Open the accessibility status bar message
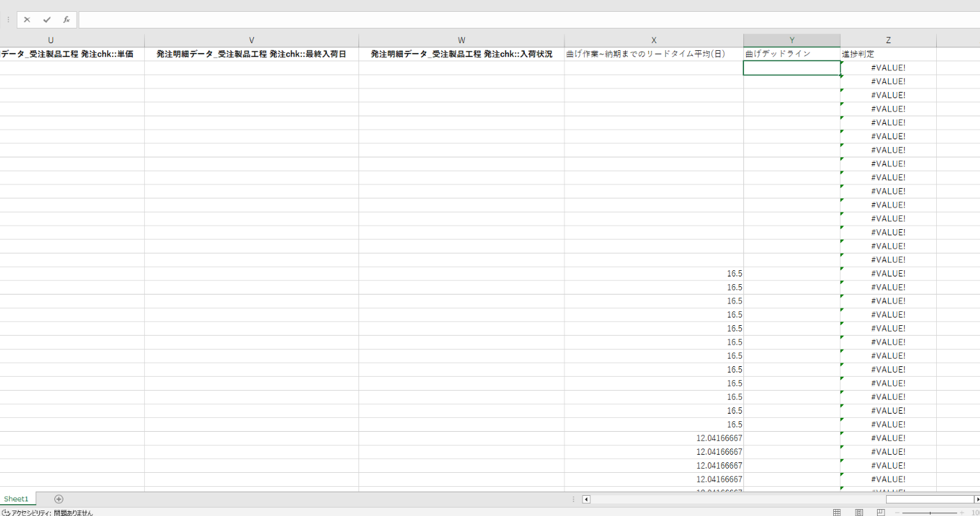This screenshot has height=516, width=980. click(47, 513)
